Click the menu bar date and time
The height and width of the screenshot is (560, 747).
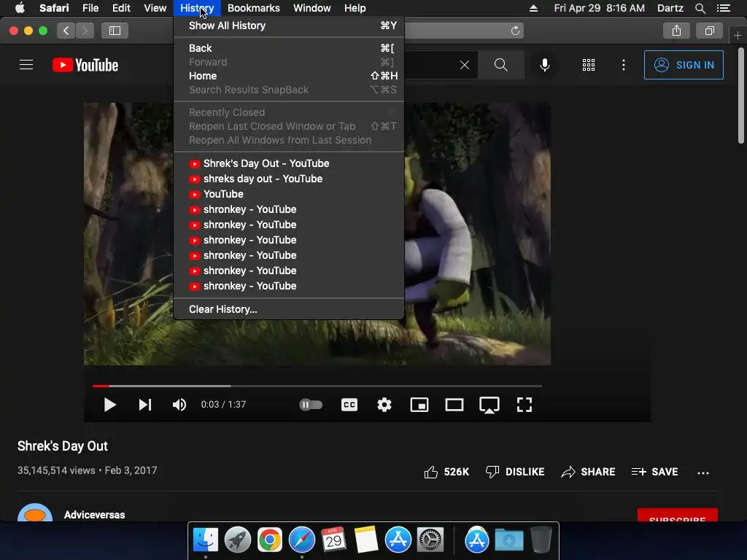(600, 8)
